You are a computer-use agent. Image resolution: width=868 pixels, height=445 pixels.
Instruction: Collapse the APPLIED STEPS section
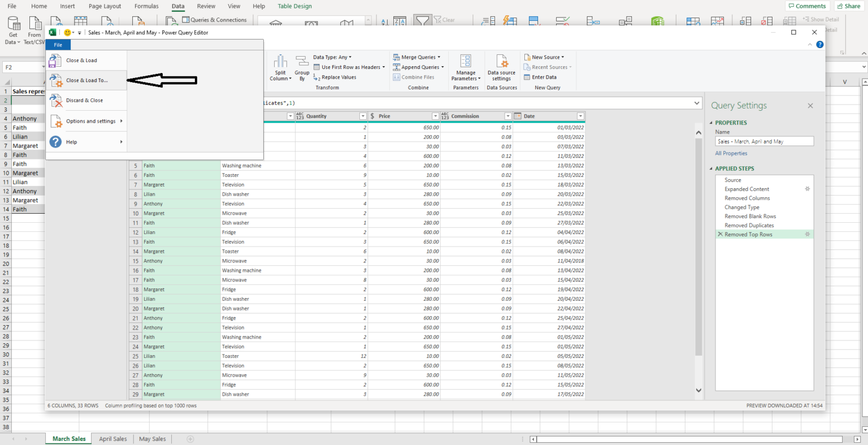pos(711,169)
